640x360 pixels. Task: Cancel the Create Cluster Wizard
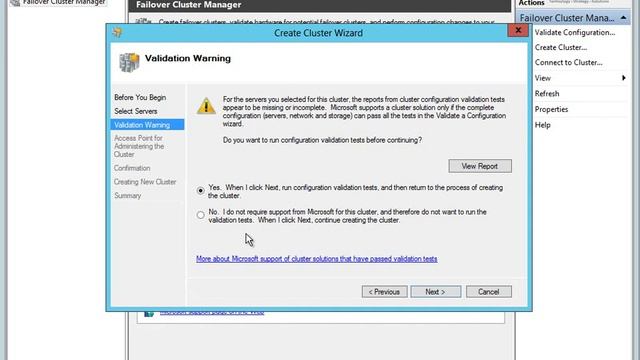[x=489, y=292]
